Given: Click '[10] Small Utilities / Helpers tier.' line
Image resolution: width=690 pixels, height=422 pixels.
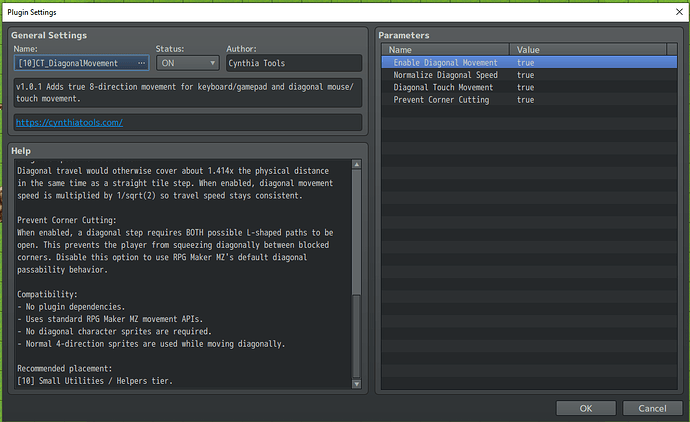Looking at the screenshot, I should [95, 381].
